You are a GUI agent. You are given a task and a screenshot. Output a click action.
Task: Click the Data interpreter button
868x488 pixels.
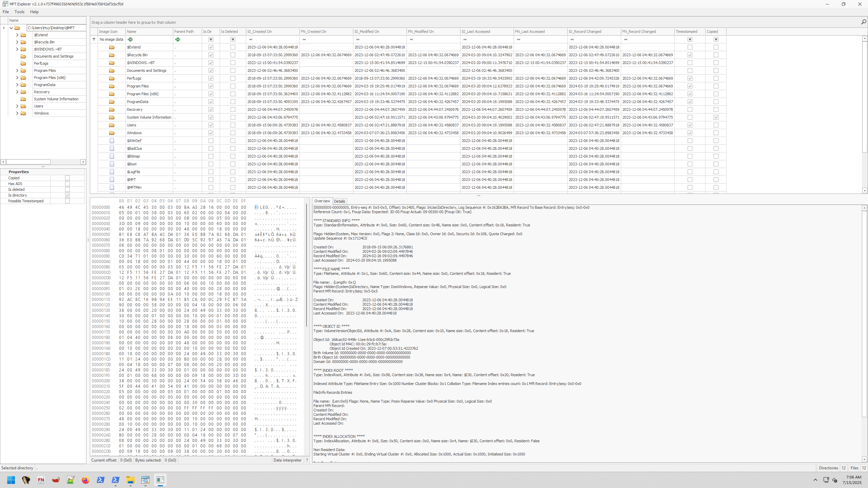(287, 460)
